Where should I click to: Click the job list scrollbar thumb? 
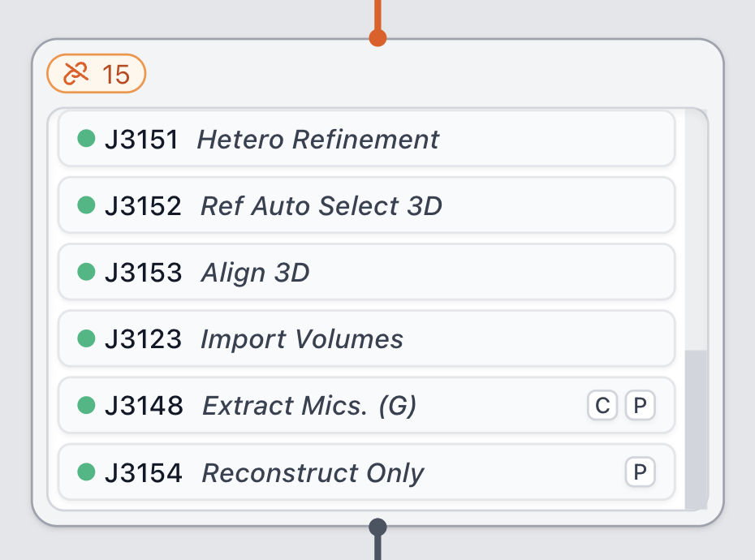pos(696,426)
